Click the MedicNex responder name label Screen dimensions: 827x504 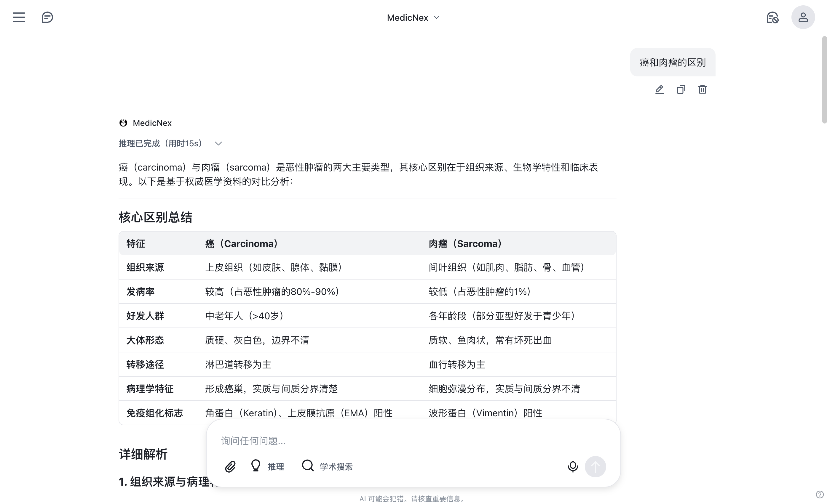point(152,123)
